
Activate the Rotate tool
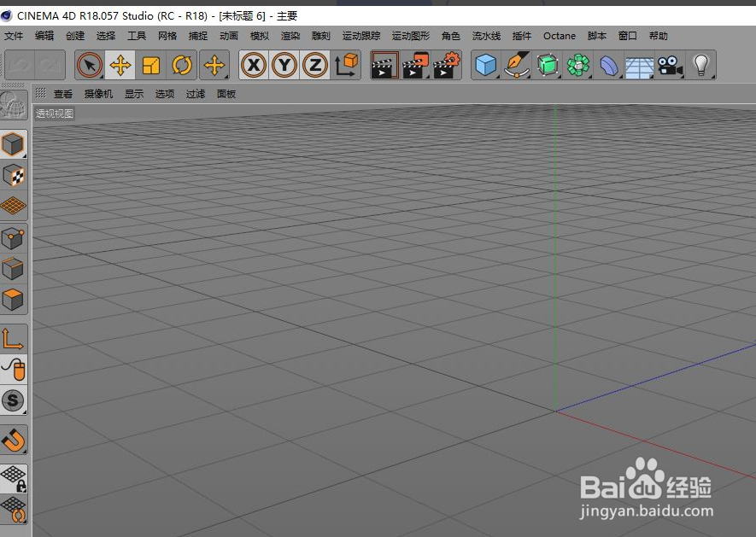(x=182, y=65)
